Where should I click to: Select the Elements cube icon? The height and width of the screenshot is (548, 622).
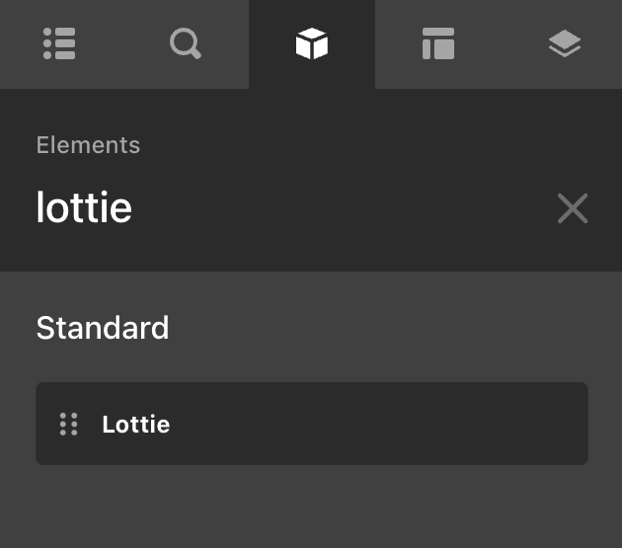pyautogui.click(x=312, y=44)
